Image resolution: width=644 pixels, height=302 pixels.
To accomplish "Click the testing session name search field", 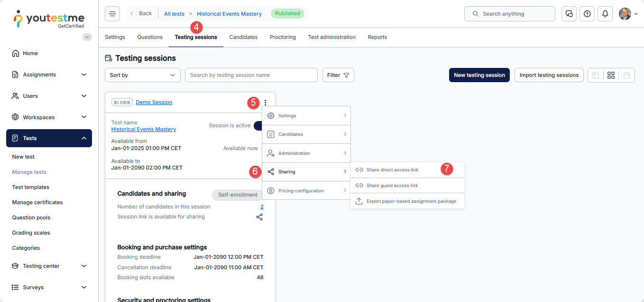I will pyautogui.click(x=251, y=75).
